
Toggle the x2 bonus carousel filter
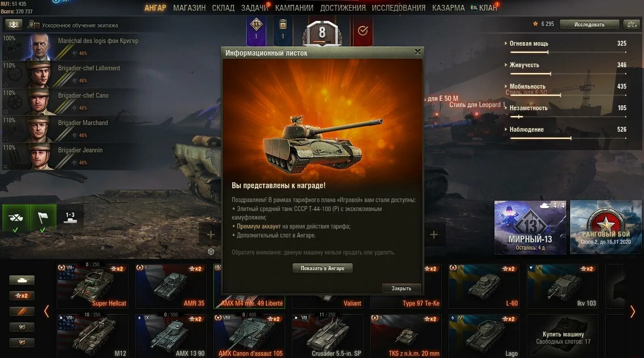pos(21,296)
